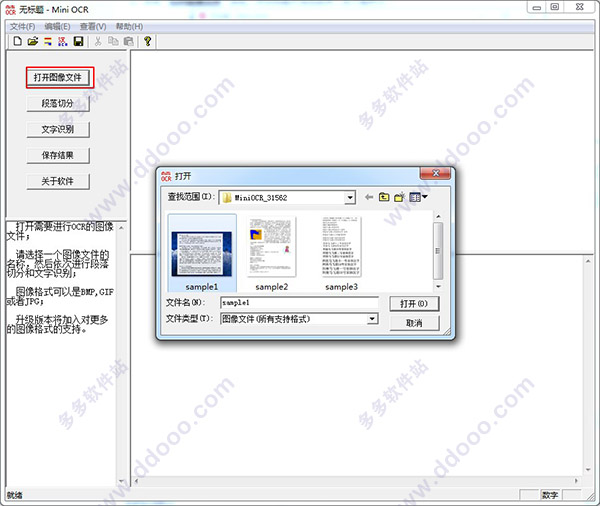Click the 段落切分 button
Screen dimensions: 600x506
58,103
